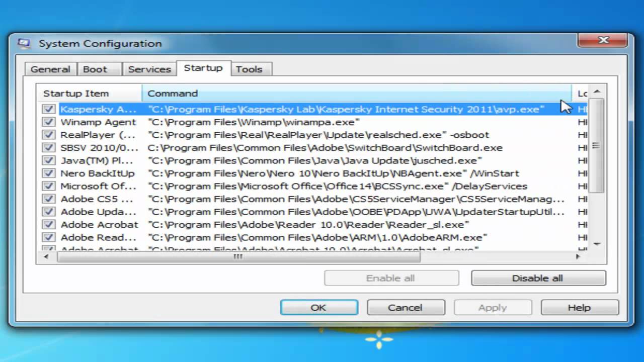Uncheck the Adobe Read... AdobeARM checkbox
Screen dimensions: 644x362
49,237
